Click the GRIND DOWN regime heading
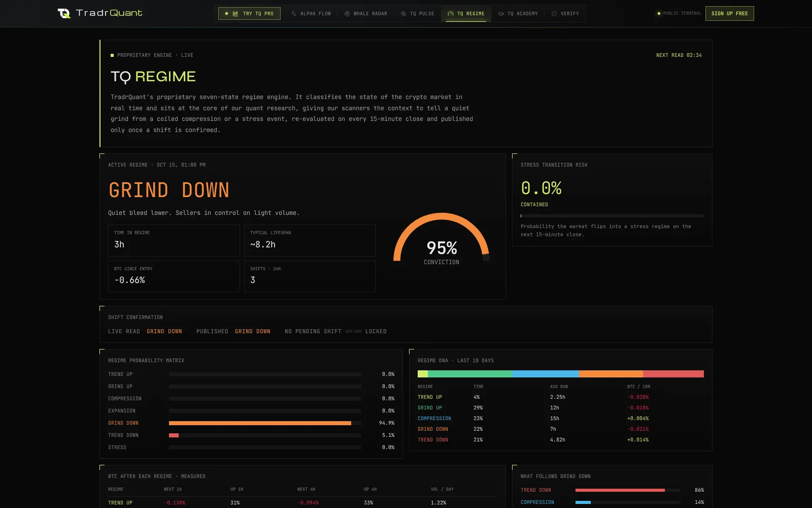812x508 pixels. click(x=169, y=190)
